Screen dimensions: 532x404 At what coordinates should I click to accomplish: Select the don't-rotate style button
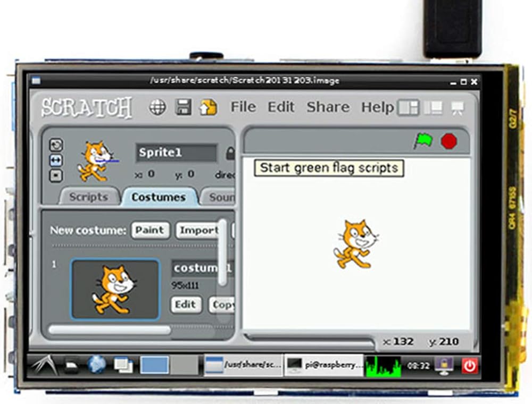click(56, 175)
